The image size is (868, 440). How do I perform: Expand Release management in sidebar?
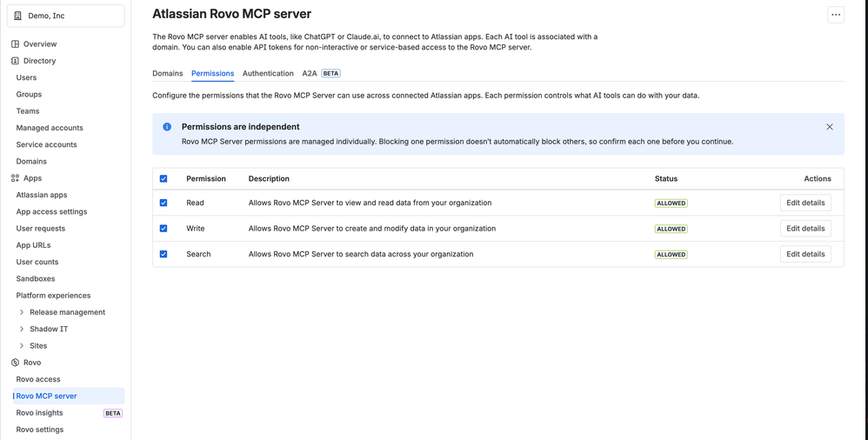pos(22,312)
